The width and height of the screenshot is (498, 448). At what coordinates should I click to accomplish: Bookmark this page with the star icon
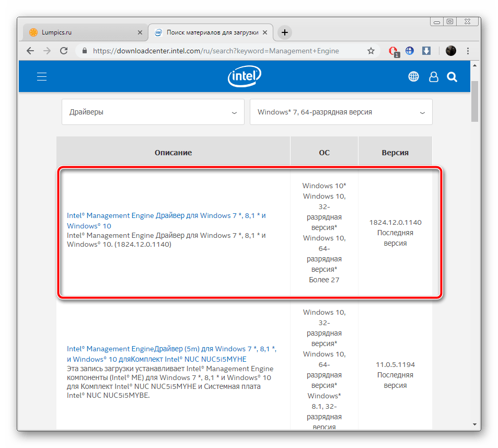tap(371, 51)
